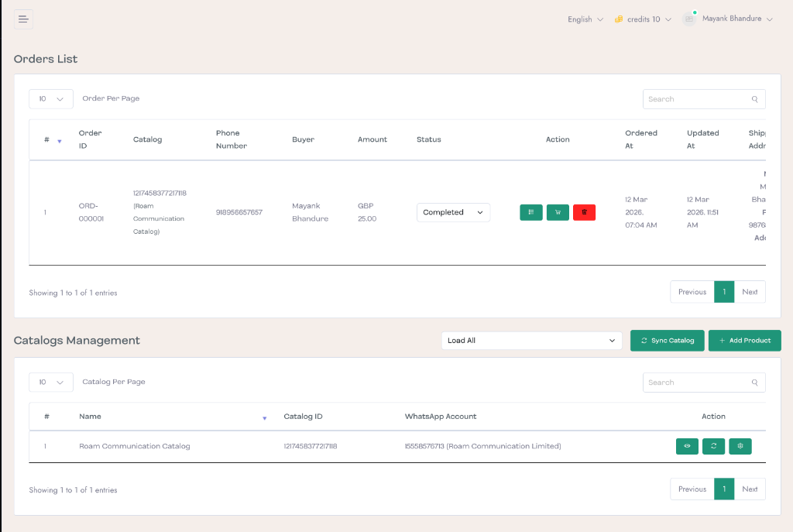Open the hamburger sidebar menu
793x532 pixels.
pyautogui.click(x=23, y=19)
